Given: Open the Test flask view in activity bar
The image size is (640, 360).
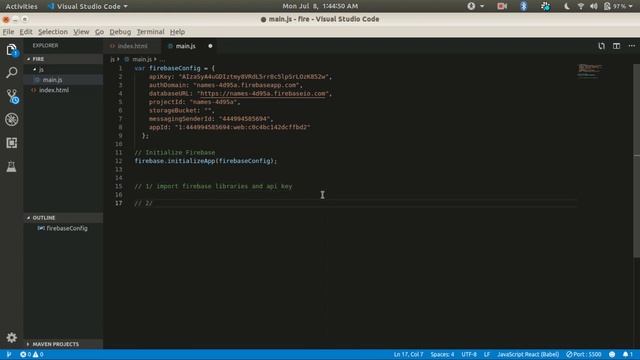Looking at the screenshot, I should tap(11, 167).
